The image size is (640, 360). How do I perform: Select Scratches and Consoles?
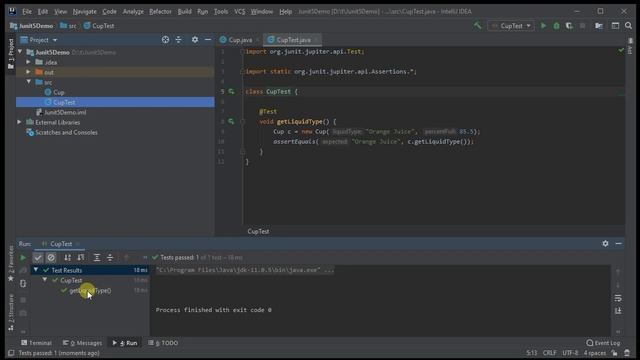coord(66,132)
